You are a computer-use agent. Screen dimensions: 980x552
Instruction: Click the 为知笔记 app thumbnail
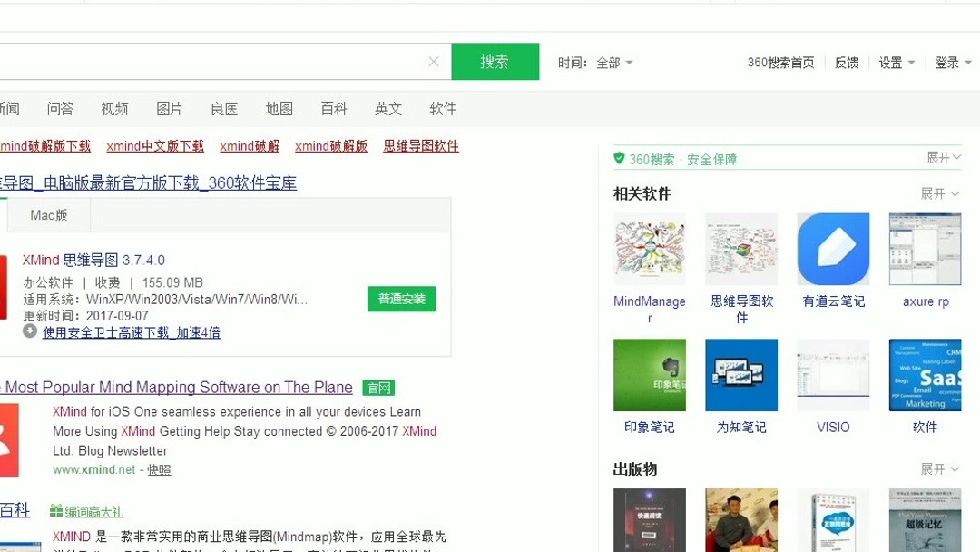741,374
